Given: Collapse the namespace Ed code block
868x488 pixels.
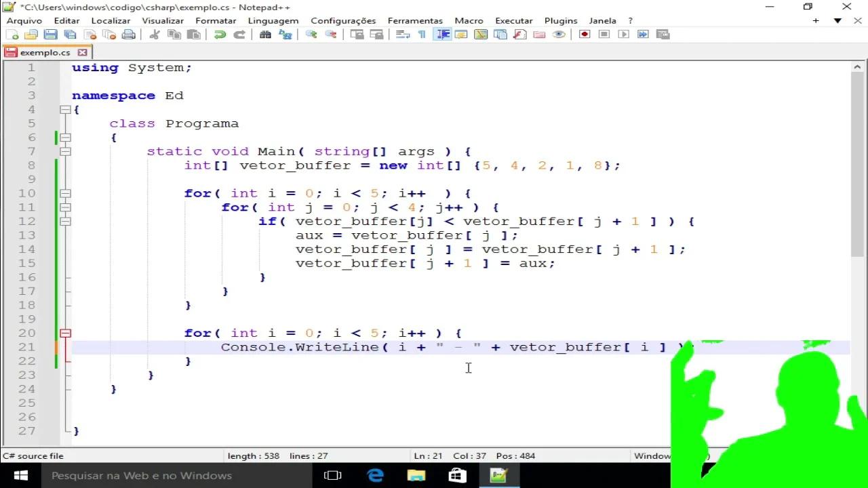Looking at the screenshot, I should pos(64,109).
